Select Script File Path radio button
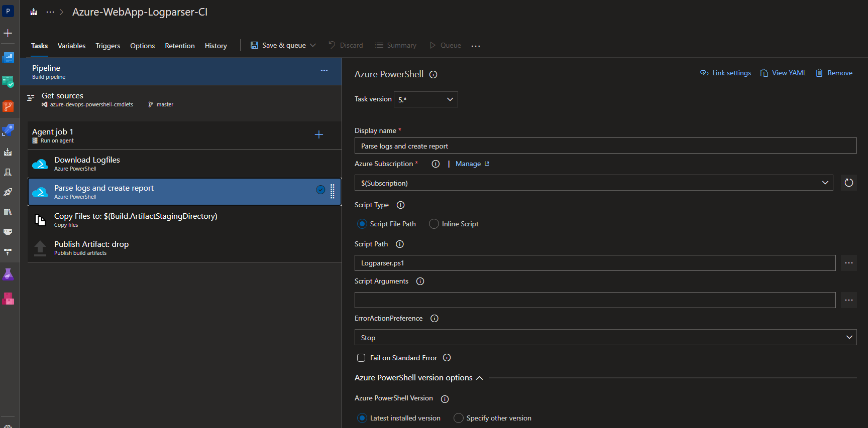Screen dimensions: 868x428 [x=362, y=224]
